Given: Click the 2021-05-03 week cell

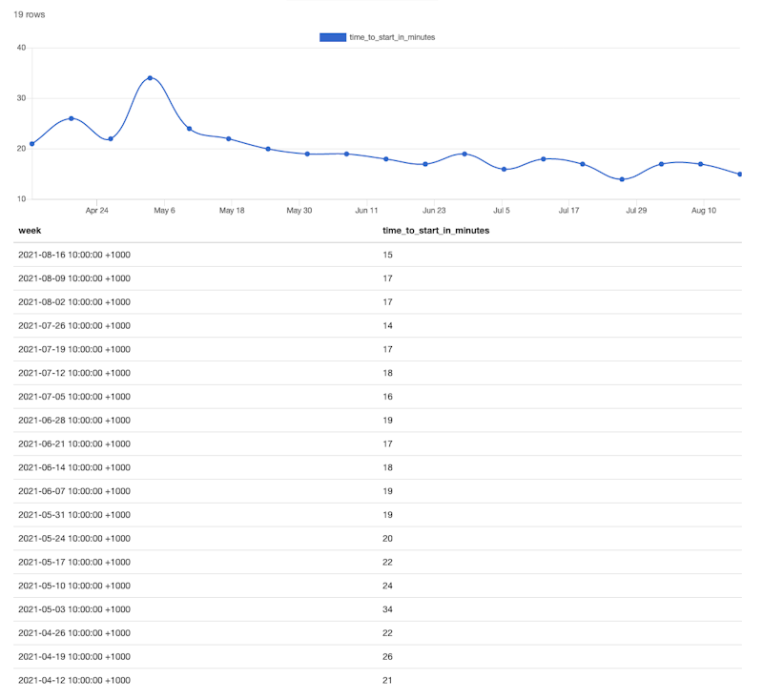Looking at the screenshot, I should [74, 609].
